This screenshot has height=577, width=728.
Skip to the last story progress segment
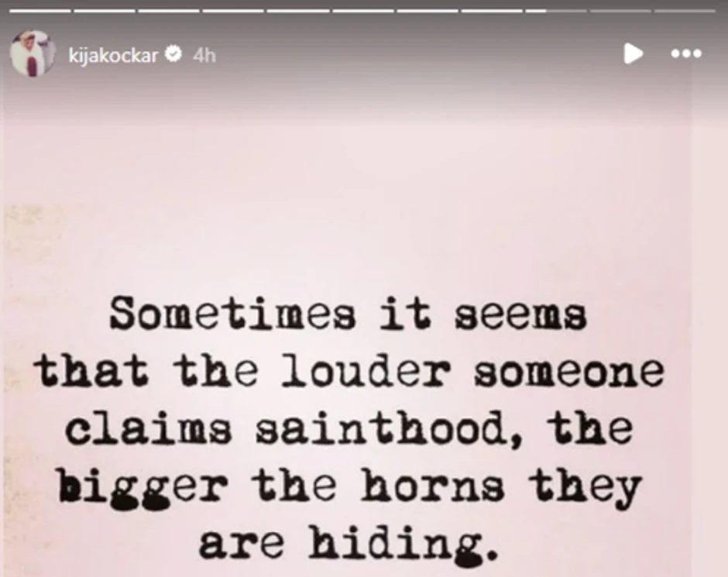point(685,10)
